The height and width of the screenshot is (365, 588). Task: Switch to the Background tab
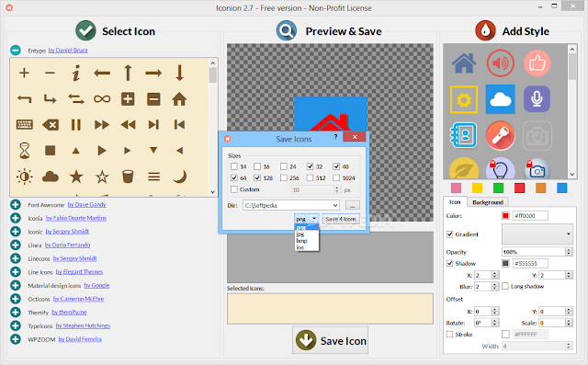pos(488,202)
